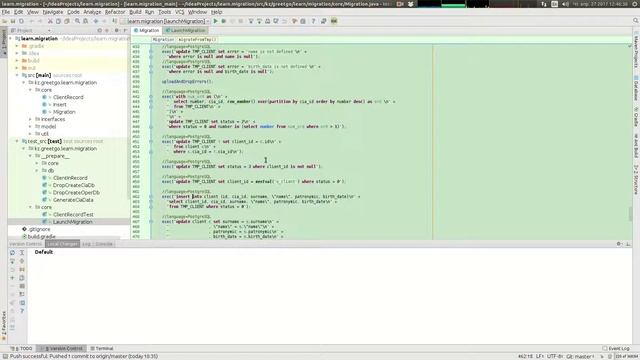Collapse the test_src [test] node
This screenshot has width=640, height=360.
point(17,141)
